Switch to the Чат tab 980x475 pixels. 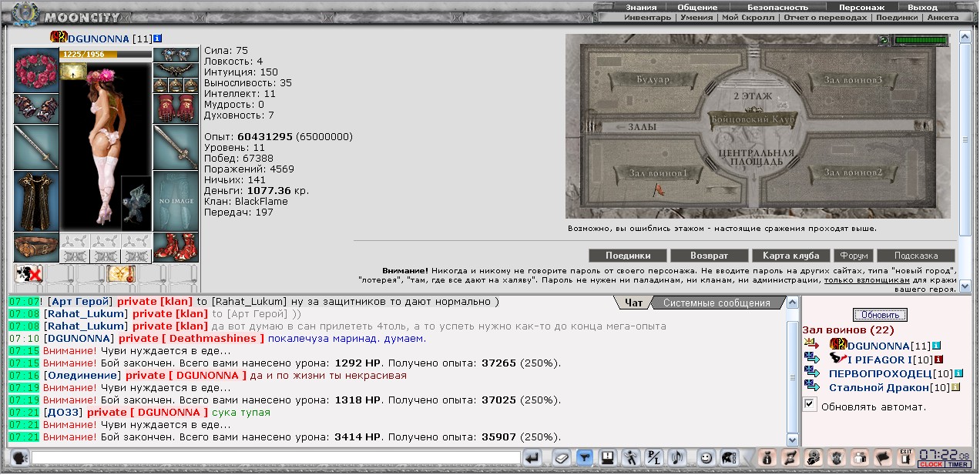633,303
